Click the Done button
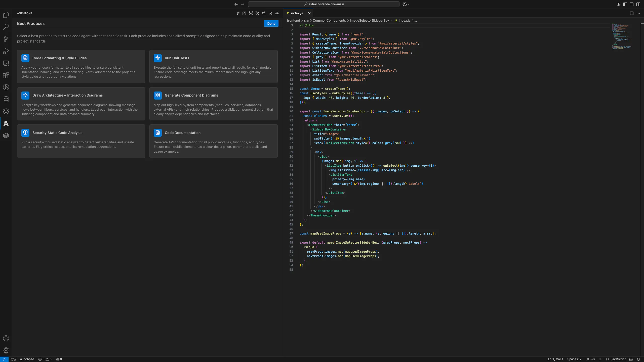This screenshot has height=362, width=644. click(x=271, y=23)
